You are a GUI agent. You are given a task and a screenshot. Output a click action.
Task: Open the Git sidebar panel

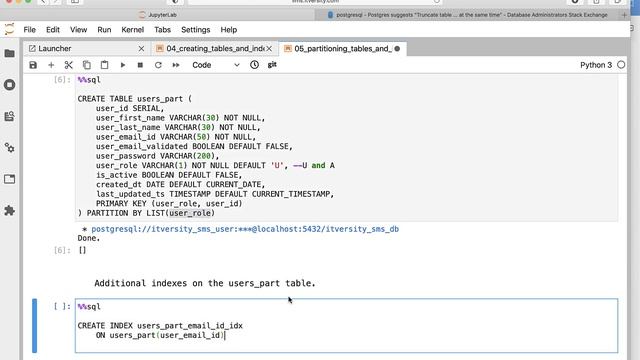click(x=9, y=116)
